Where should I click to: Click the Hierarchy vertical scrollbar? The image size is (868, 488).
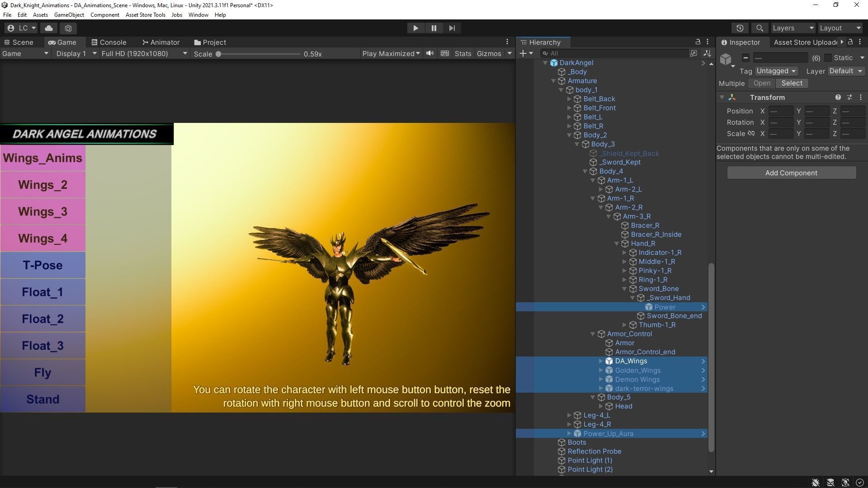pos(711,357)
